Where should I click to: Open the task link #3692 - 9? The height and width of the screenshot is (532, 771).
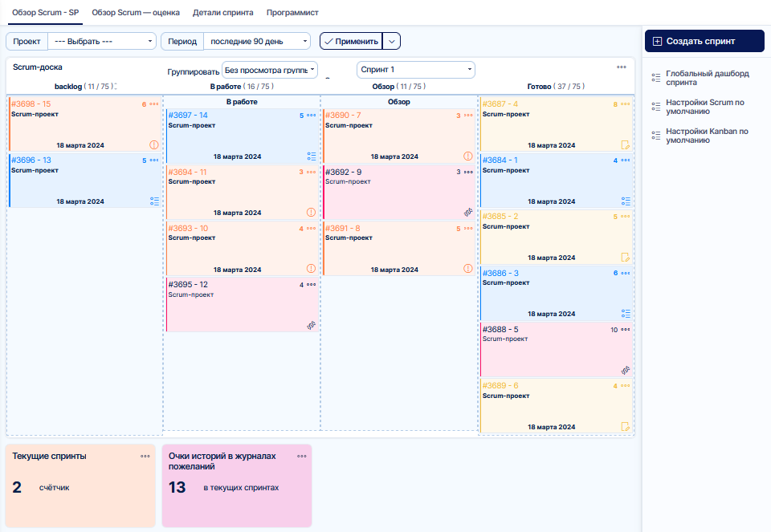click(x=343, y=172)
